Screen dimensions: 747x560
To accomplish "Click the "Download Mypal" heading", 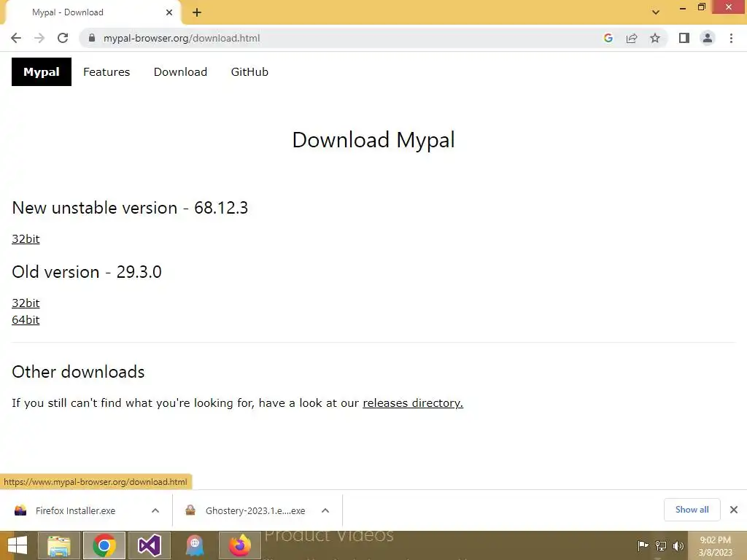I will (x=373, y=140).
